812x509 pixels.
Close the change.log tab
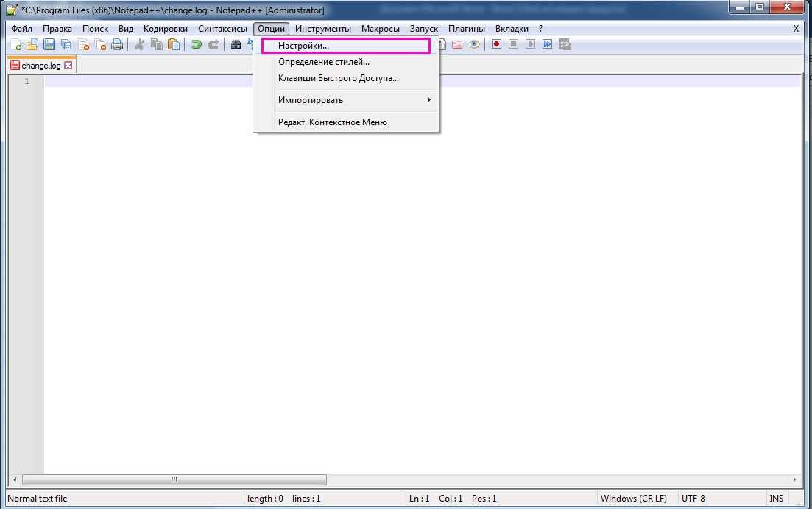click(x=68, y=66)
